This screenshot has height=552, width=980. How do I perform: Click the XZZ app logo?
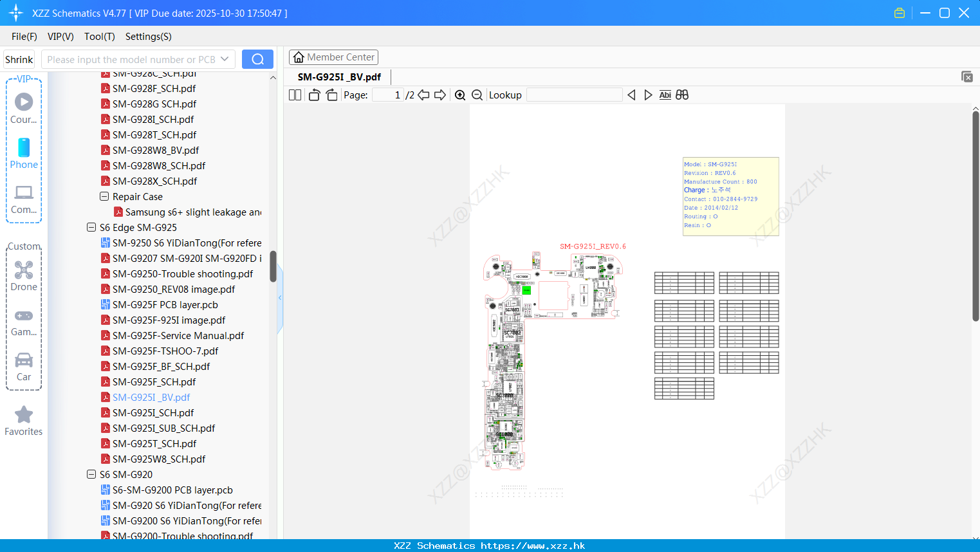15,13
